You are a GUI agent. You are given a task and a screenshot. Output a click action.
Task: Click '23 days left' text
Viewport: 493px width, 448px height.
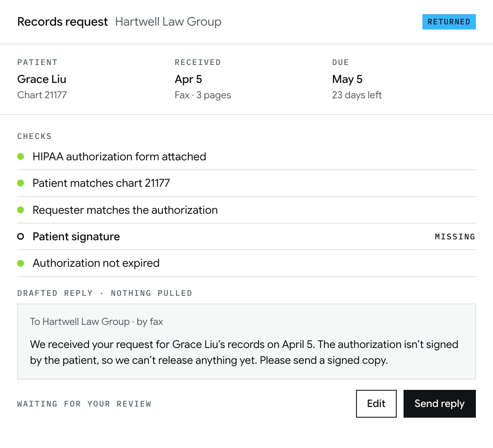point(357,95)
